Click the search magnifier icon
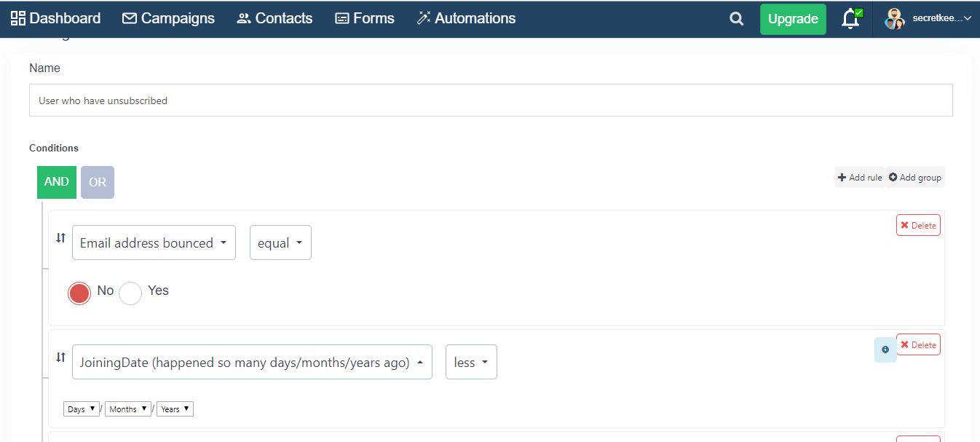The image size is (980, 442). pos(736,19)
